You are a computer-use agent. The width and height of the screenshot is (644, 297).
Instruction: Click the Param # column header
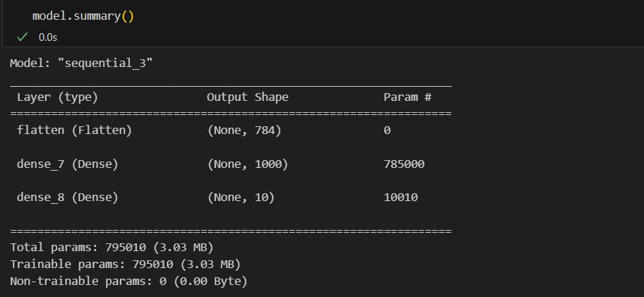click(x=407, y=97)
